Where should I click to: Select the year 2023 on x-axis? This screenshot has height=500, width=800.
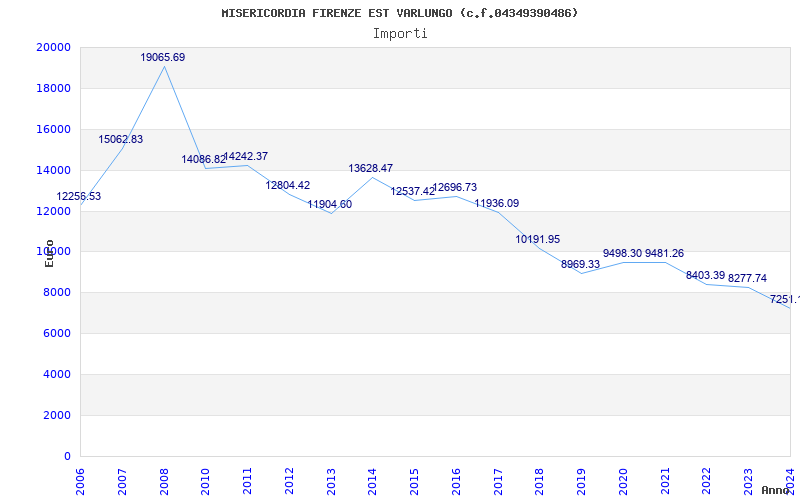748,482
